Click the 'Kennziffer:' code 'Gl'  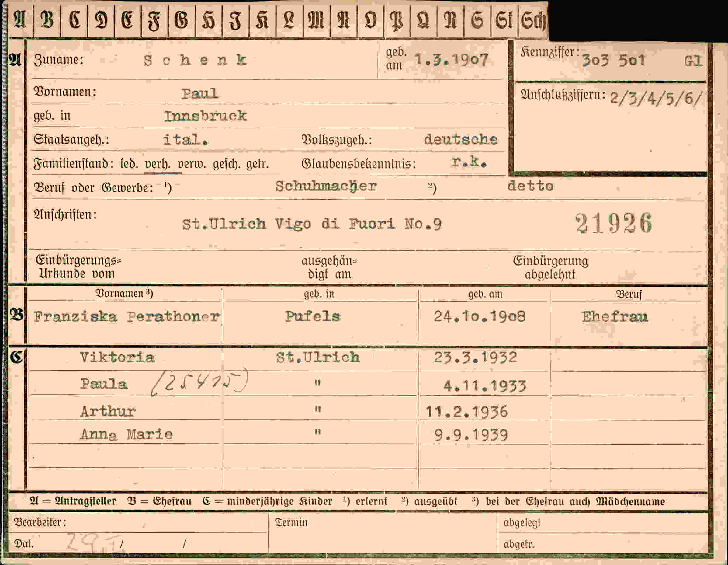click(x=693, y=61)
